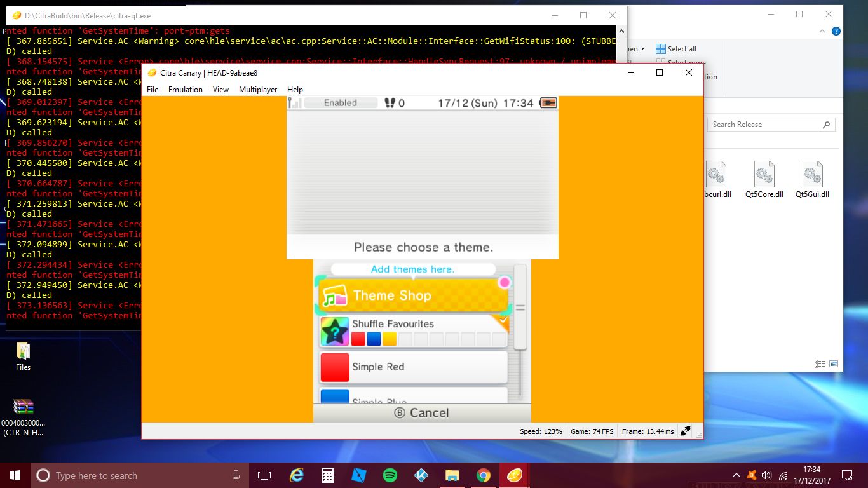Screen dimensions: 868x488
Task: Pick the blue swatch in Shuffle Favourites
Action: 374,339
